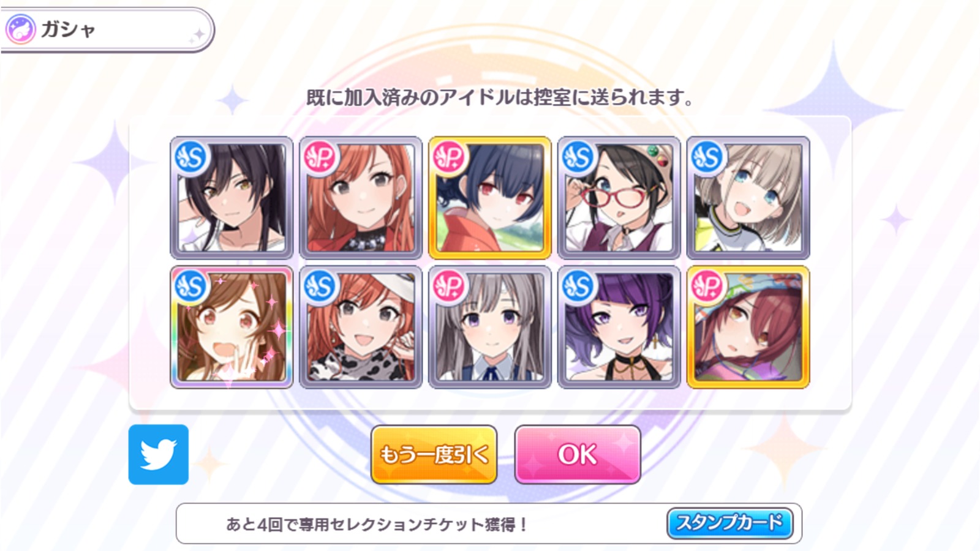Click the ガシャ header title tab
Image resolution: width=980 pixels, height=551 pixels.
coord(107,29)
